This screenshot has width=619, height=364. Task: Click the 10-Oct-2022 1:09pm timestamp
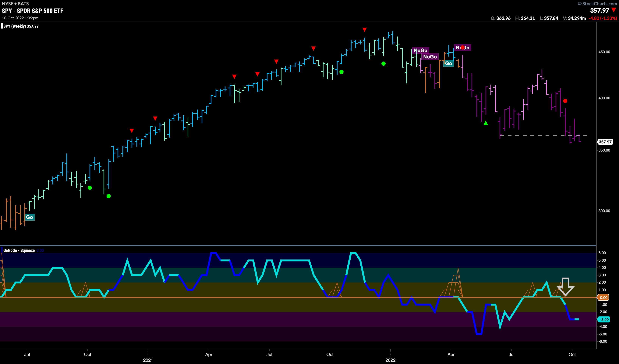tap(20, 18)
